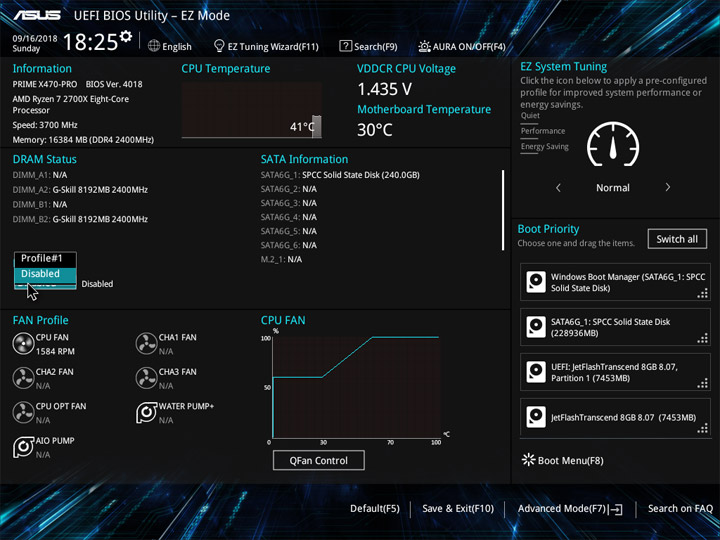Screen dimensions: 720x540
Task: Switch to next EZ tuning mode arrow
Action: [x=668, y=187]
